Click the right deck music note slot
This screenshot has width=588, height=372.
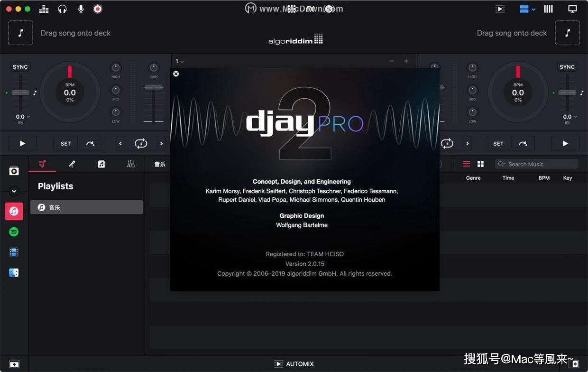coord(567,33)
